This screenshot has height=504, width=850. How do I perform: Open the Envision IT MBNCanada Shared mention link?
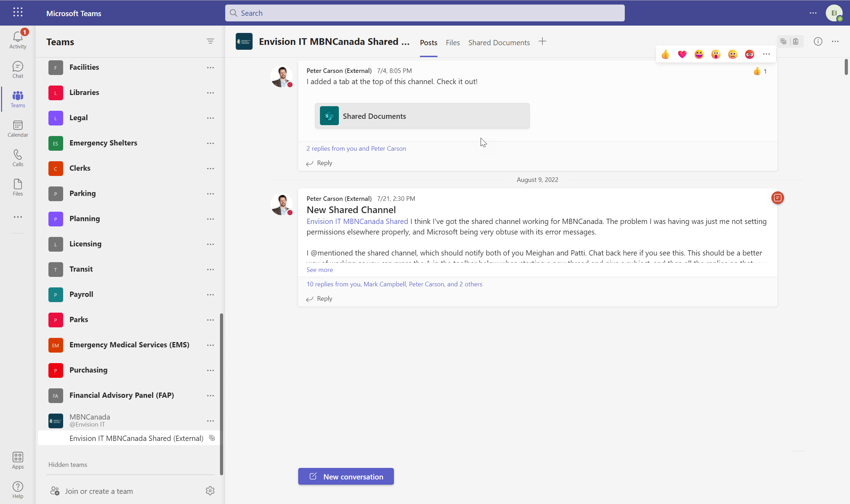coord(357,221)
